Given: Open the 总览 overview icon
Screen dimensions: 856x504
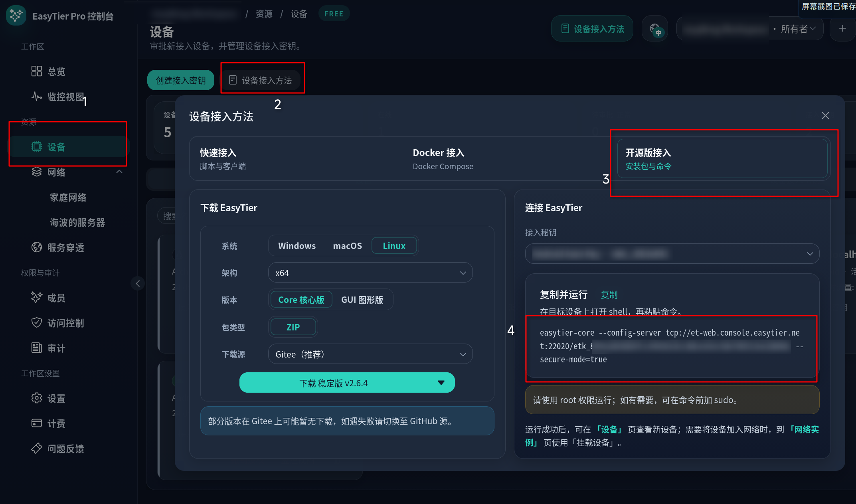Looking at the screenshot, I should [37, 71].
